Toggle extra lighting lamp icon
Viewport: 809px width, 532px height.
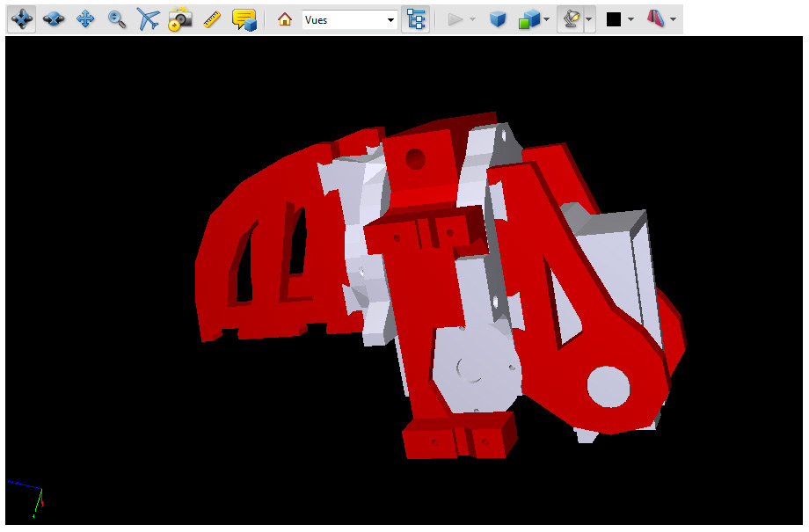[x=570, y=19]
